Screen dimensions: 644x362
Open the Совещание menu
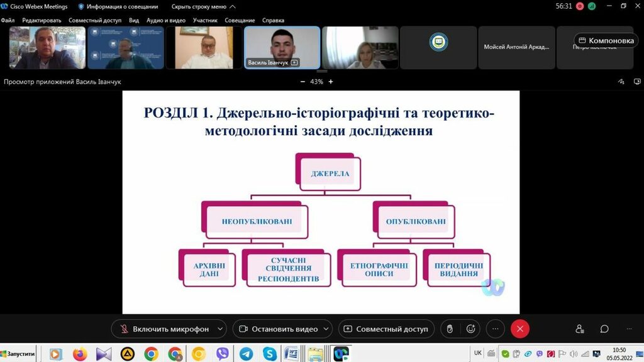point(240,20)
